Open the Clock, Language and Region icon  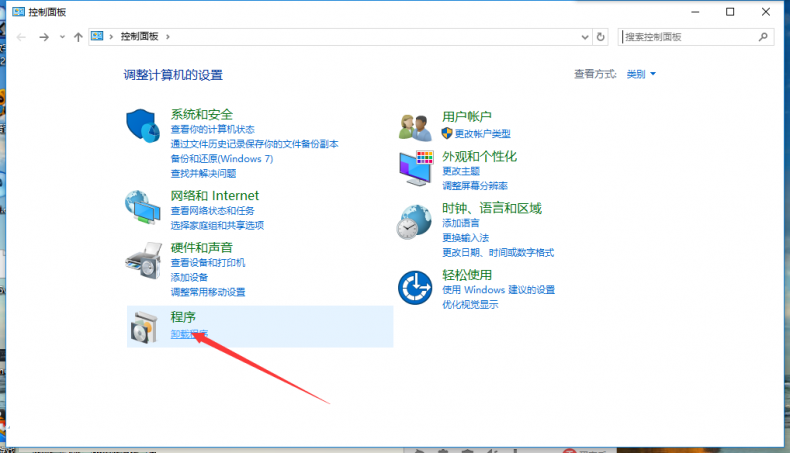click(x=414, y=222)
